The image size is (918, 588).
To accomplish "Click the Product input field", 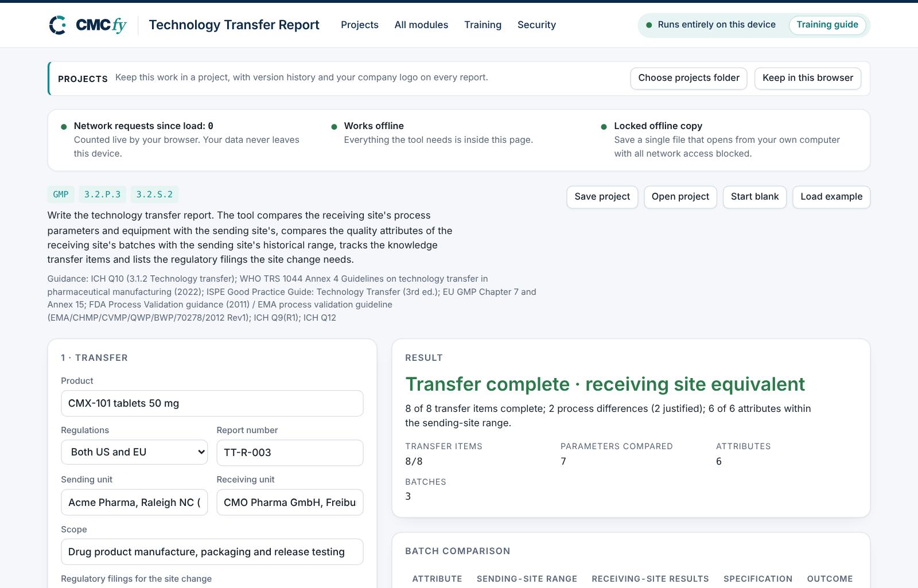I will tap(212, 403).
